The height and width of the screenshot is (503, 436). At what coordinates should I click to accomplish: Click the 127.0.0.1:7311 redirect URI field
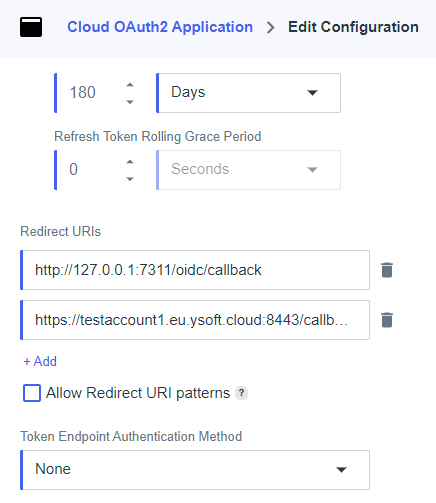click(x=195, y=270)
